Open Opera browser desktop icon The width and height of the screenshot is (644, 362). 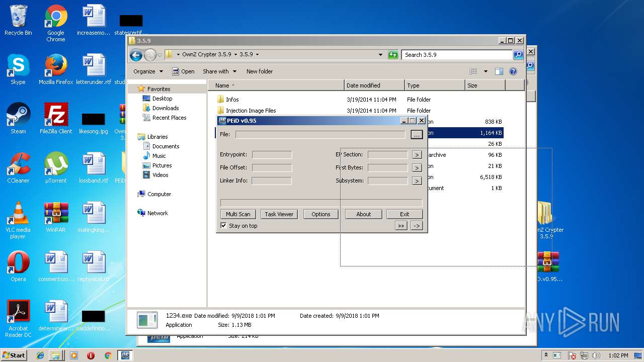pyautogui.click(x=18, y=266)
